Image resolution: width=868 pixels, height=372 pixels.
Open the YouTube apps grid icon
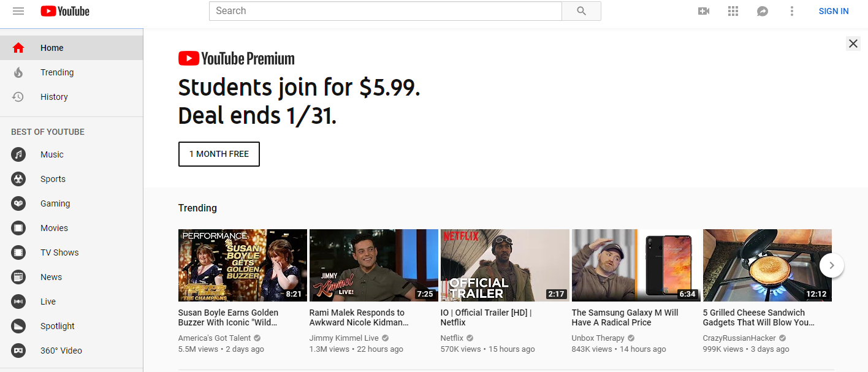733,11
